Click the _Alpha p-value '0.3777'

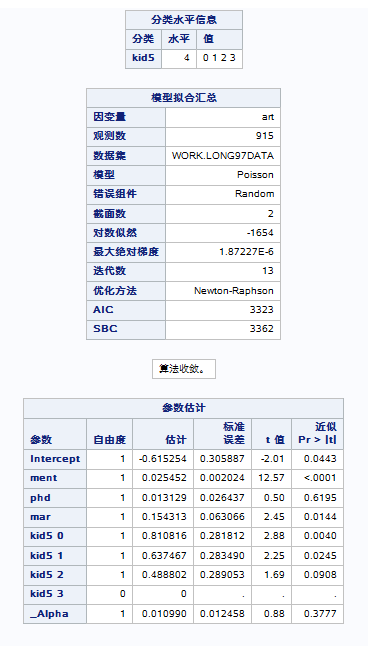pos(320,614)
